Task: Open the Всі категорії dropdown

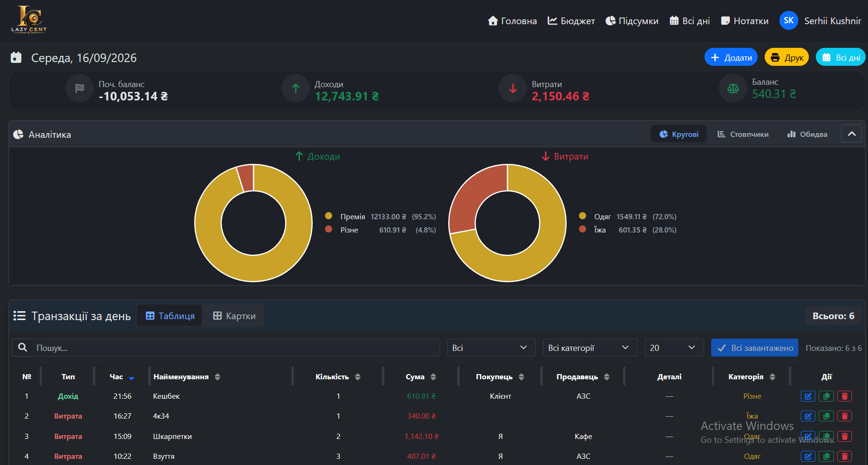Action: (590, 348)
